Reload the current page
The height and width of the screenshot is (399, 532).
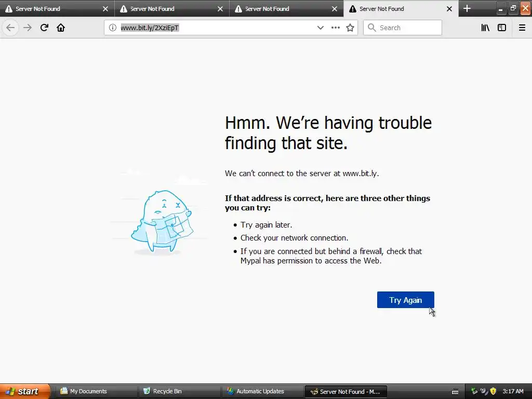[x=44, y=28]
